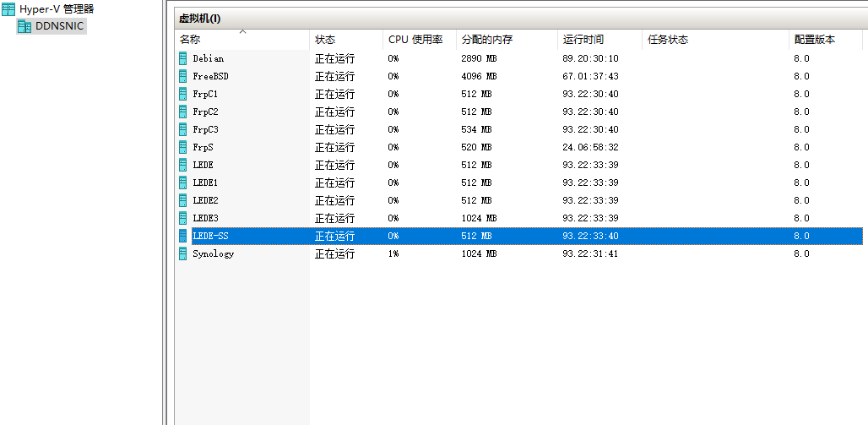This screenshot has width=868, height=425.
Task: Click the LEDE1 VM icon
Action: point(183,183)
